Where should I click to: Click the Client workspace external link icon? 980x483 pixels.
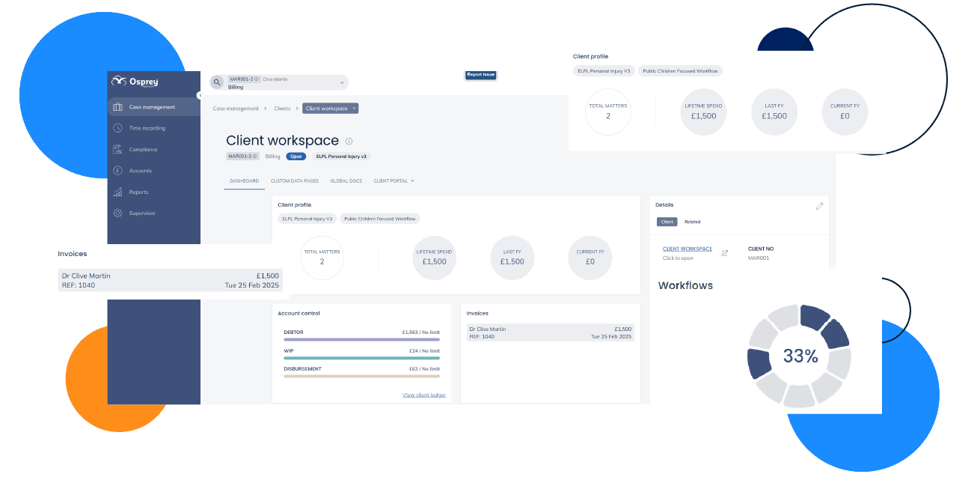(724, 252)
